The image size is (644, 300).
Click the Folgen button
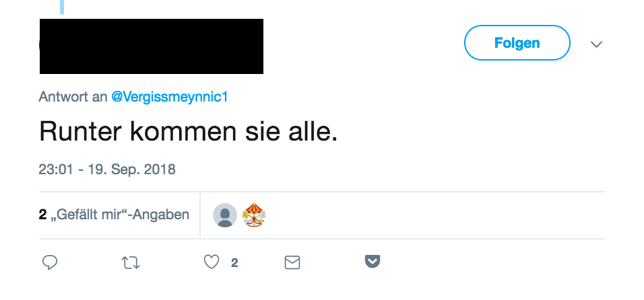coord(517,42)
